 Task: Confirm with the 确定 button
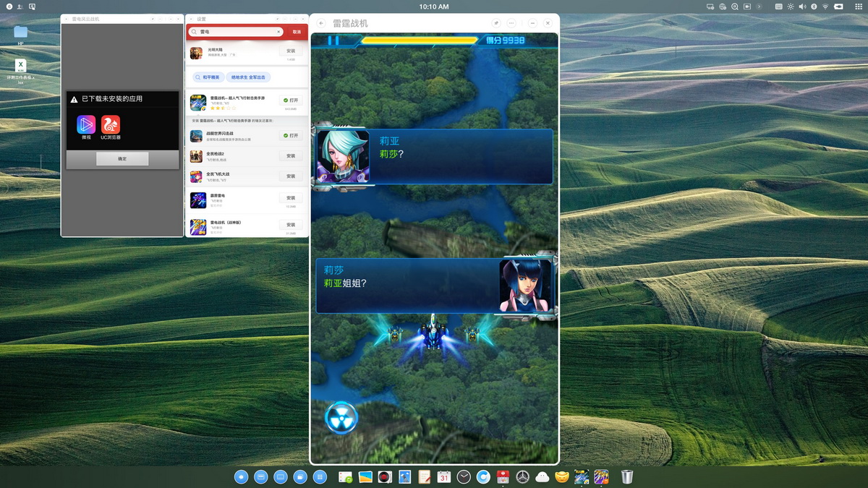[122, 158]
